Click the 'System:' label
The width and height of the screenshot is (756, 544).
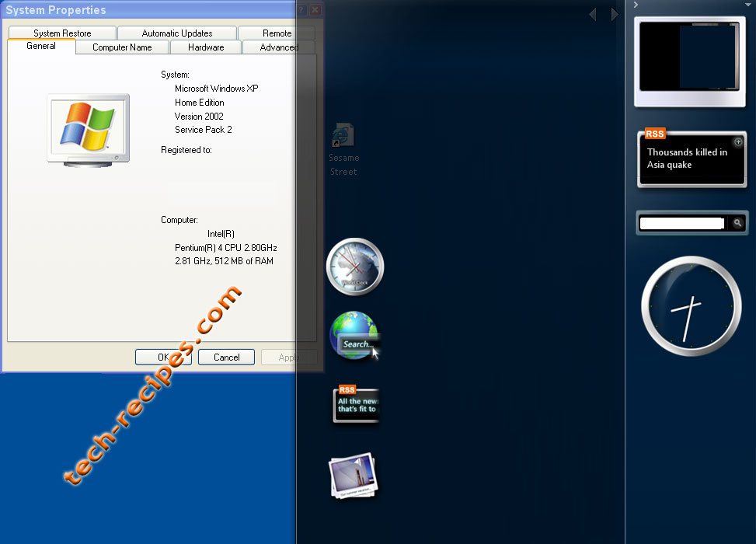tap(175, 75)
